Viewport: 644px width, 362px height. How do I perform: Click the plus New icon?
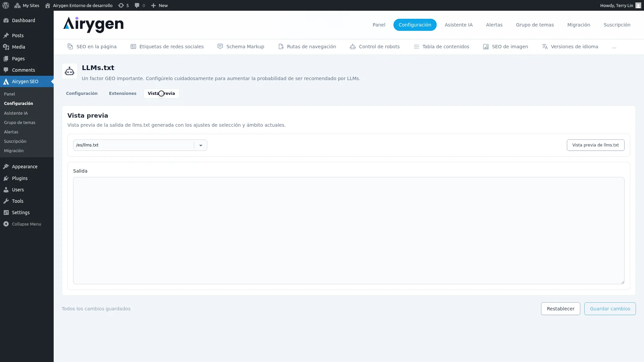pos(153,5)
